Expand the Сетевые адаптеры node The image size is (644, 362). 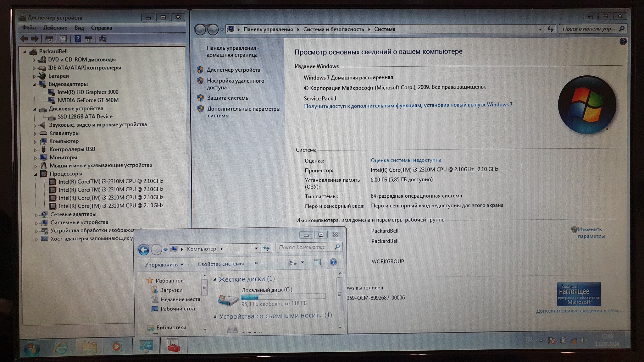tap(36, 215)
